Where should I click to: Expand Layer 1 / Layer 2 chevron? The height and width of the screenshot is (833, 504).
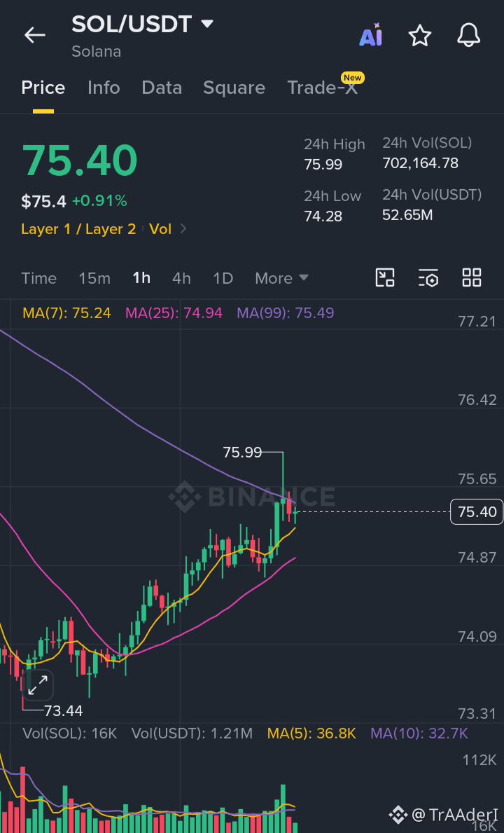click(x=183, y=228)
